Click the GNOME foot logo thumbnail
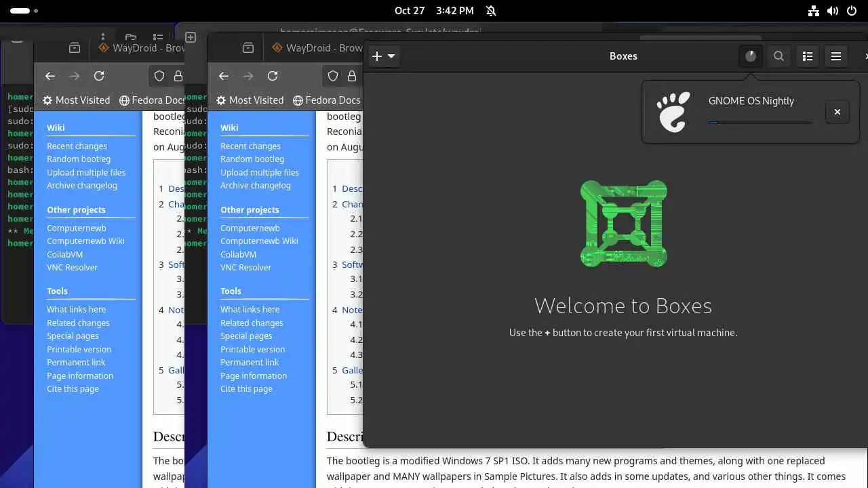The width and height of the screenshot is (868, 488). point(673,112)
